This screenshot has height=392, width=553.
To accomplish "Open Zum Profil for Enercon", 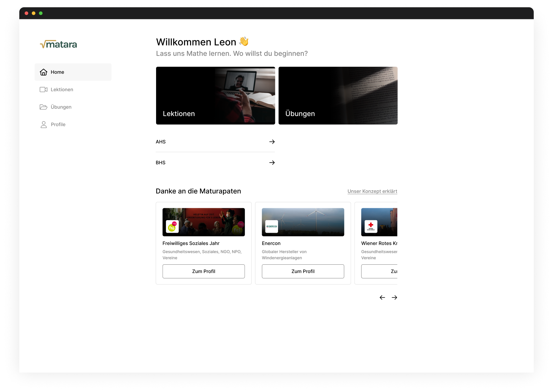I will [303, 271].
